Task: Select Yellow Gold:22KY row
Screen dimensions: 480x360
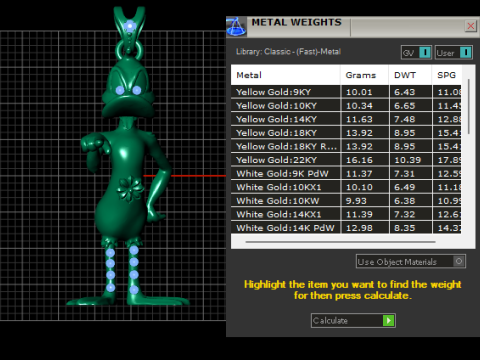Action: pos(346,160)
